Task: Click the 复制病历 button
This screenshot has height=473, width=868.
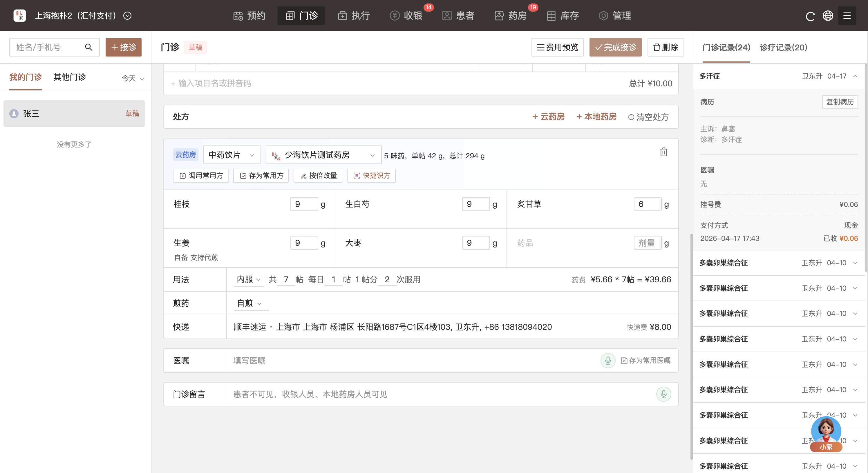Action: (x=840, y=102)
